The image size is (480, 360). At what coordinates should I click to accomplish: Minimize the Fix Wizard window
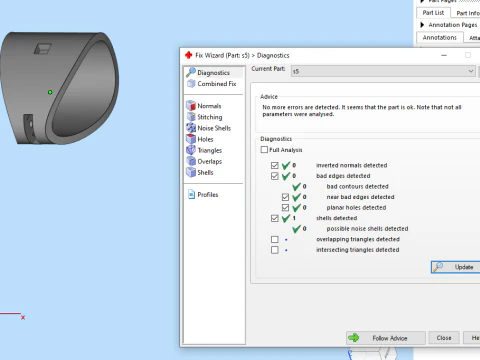coord(444,55)
